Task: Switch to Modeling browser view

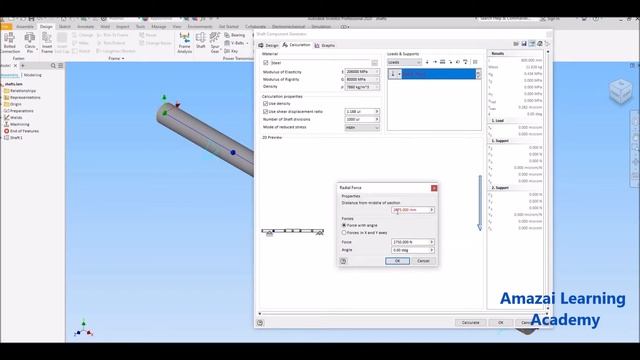Action: tap(33, 75)
